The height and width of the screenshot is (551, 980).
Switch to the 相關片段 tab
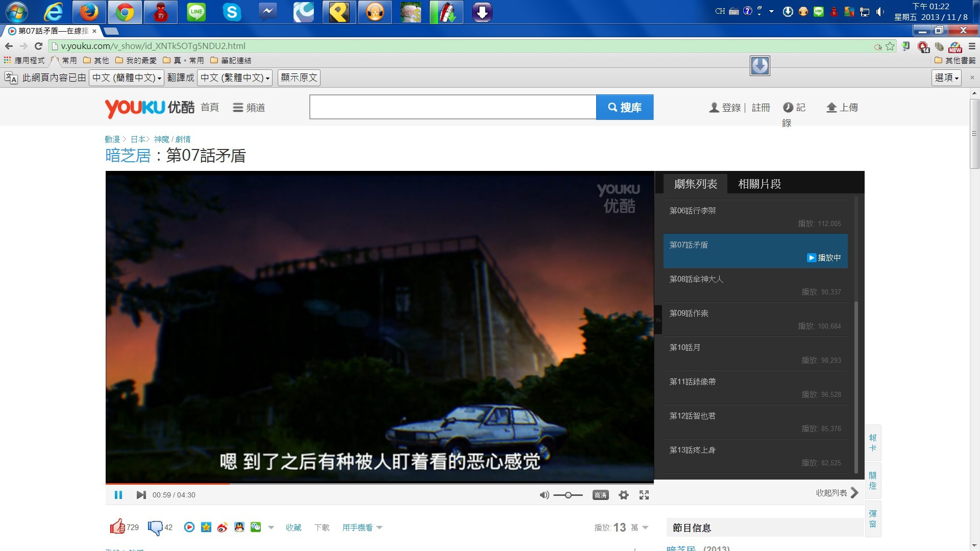coord(759,184)
